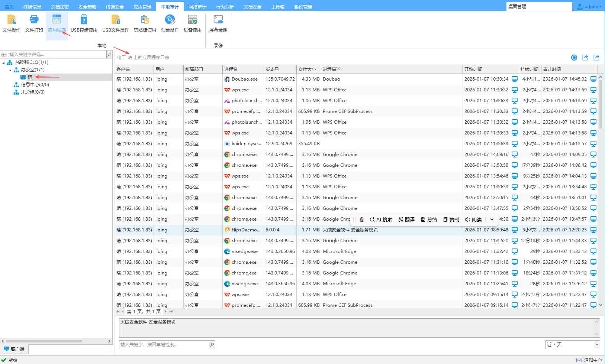
Task: Switch to the 终端安全 tab
Action: [x=115, y=7]
